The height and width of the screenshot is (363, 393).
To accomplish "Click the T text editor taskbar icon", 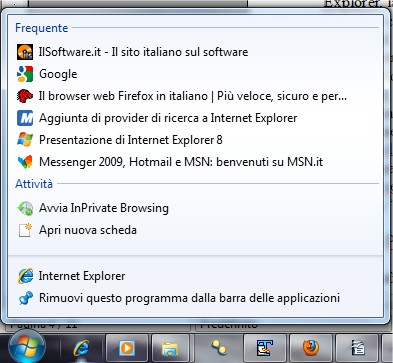I will [265, 349].
